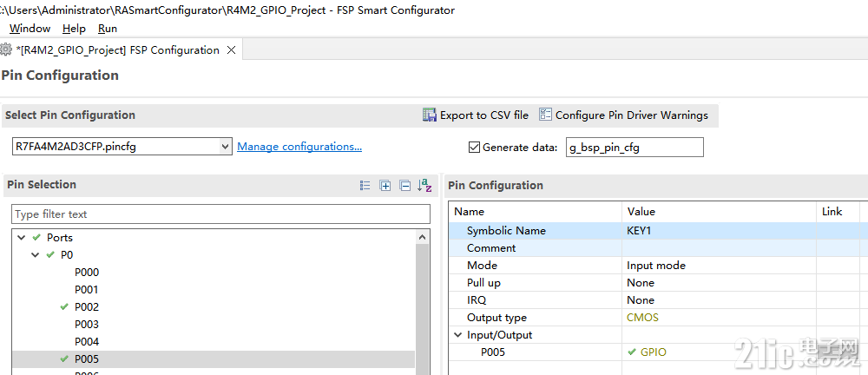The height and width of the screenshot is (375, 868).
Task: Click the Pull up value None
Action: [719, 282]
